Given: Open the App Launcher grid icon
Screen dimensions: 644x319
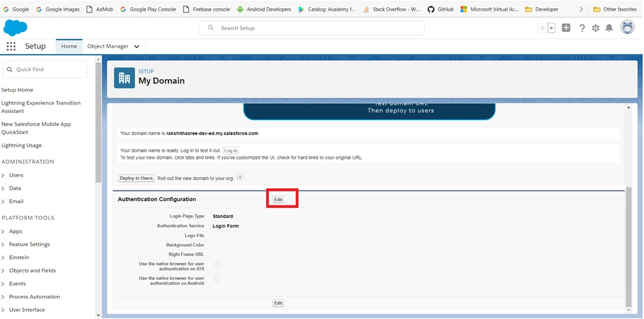Looking at the screenshot, I should tap(11, 46).
